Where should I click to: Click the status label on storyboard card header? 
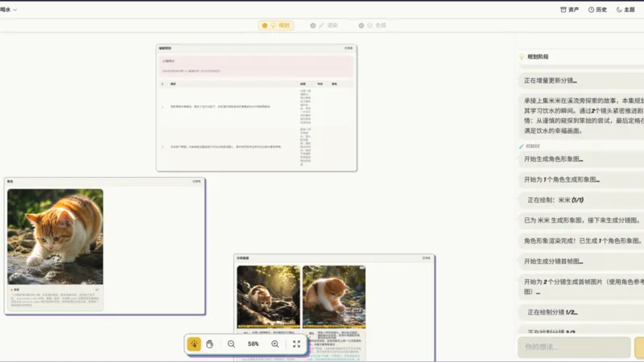pyautogui.click(x=427, y=257)
